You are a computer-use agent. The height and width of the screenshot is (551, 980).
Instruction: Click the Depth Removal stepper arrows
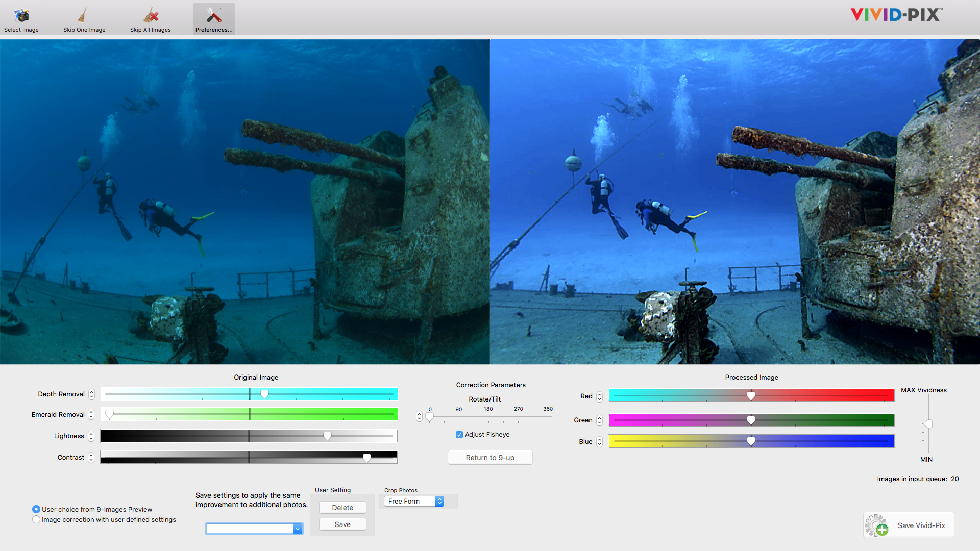click(91, 394)
